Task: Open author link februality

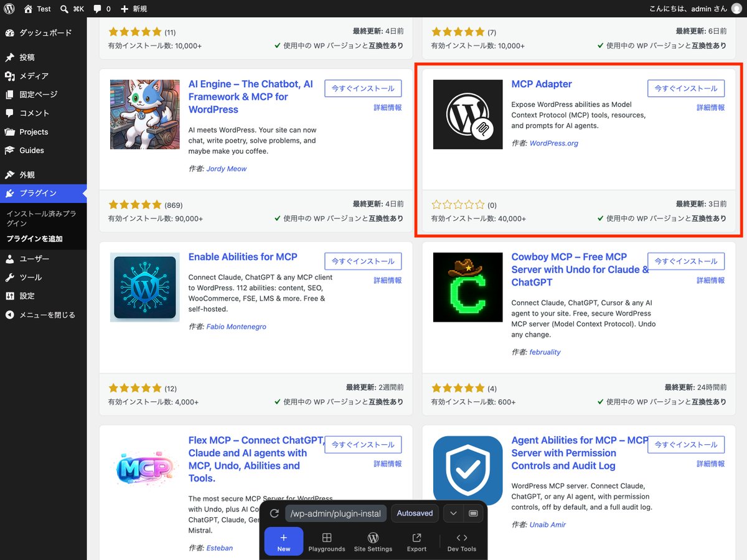Action: point(545,352)
